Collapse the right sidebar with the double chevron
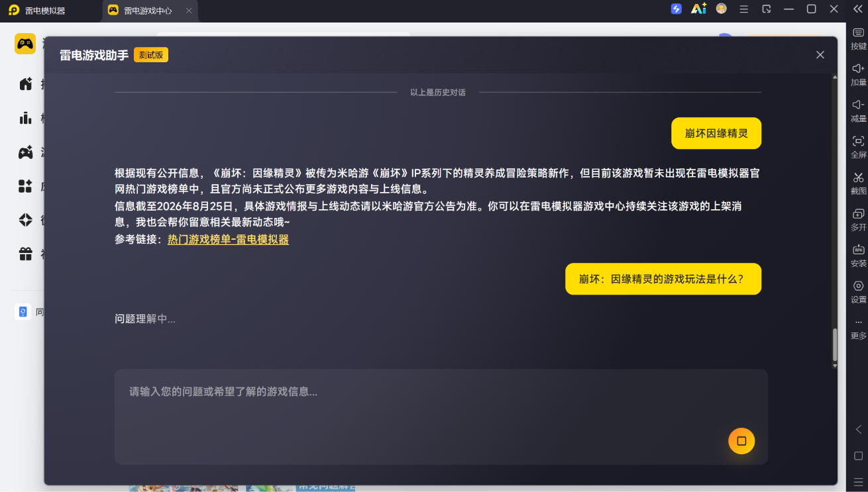Image resolution: width=868 pixels, height=492 pixels. (x=857, y=9)
